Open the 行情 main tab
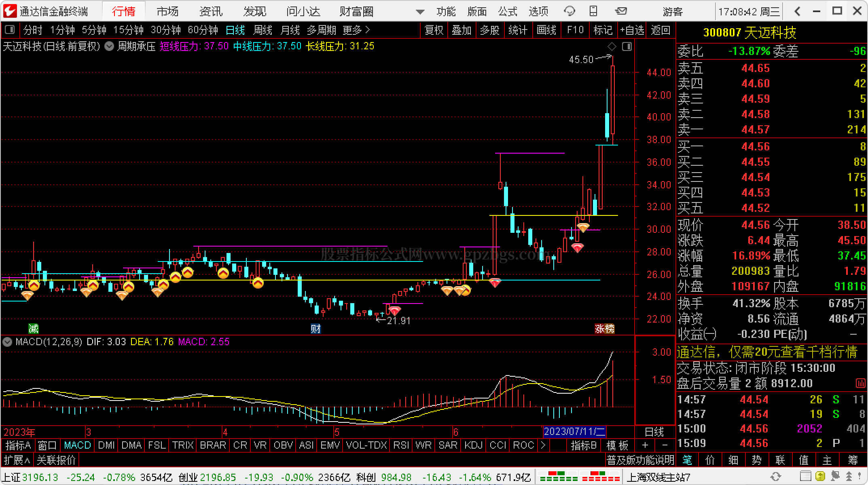 (124, 11)
